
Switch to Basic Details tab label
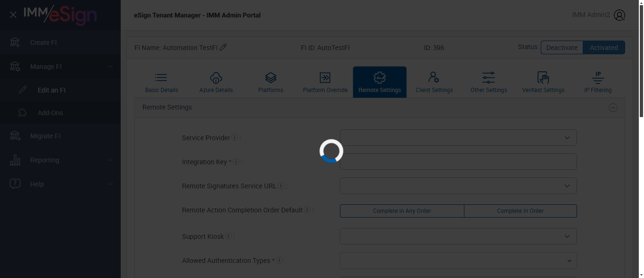coord(162,90)
